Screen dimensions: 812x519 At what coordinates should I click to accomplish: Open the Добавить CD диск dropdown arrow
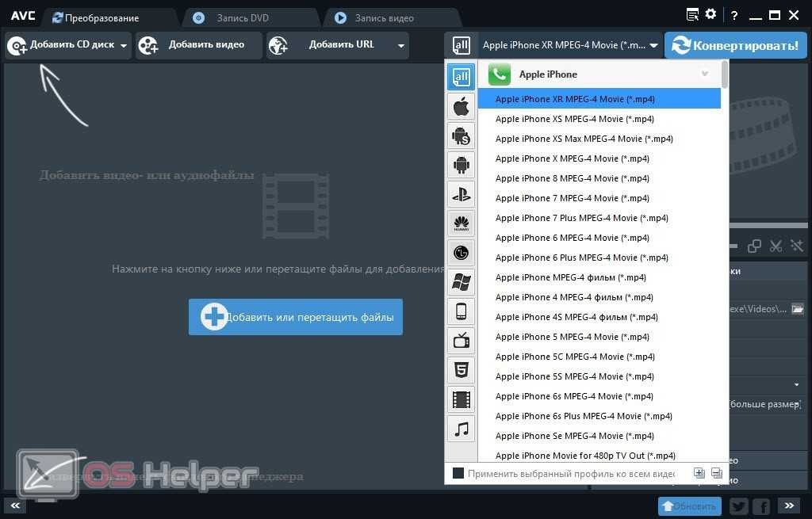(x=124, y=46)
